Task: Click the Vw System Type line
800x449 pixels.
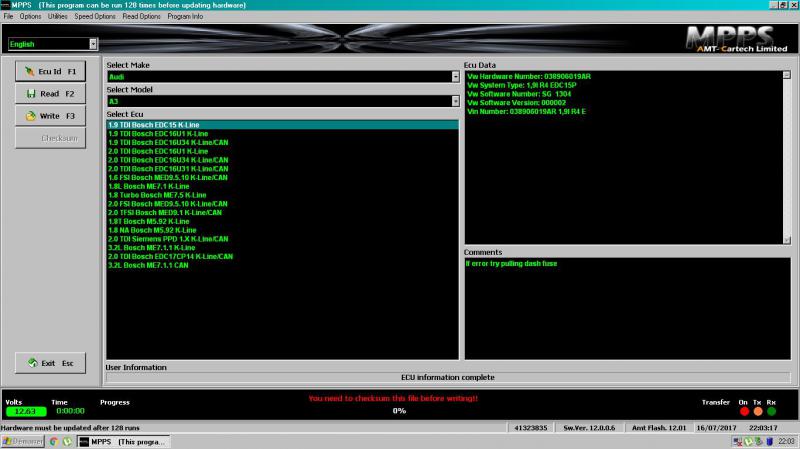Action: [521, 85]
